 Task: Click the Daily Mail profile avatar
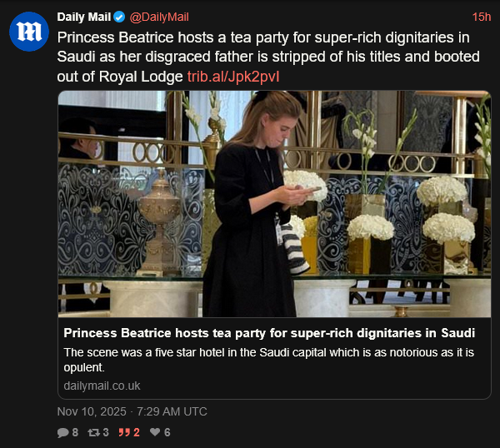28,32
